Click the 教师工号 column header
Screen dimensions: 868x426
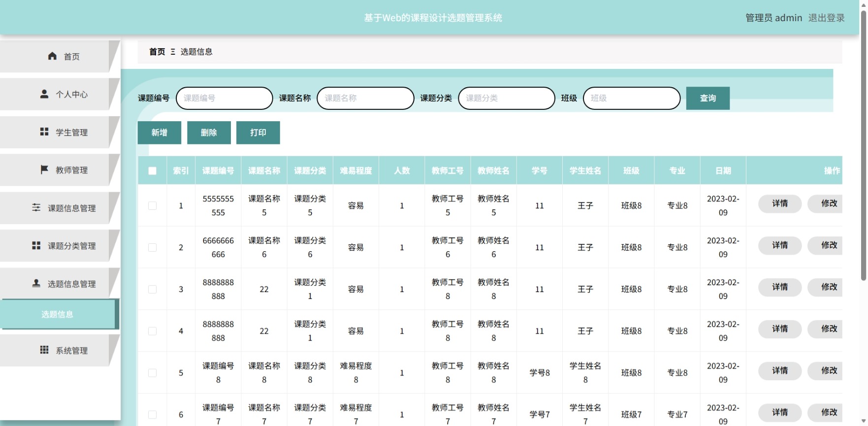(x=448, y=171)
